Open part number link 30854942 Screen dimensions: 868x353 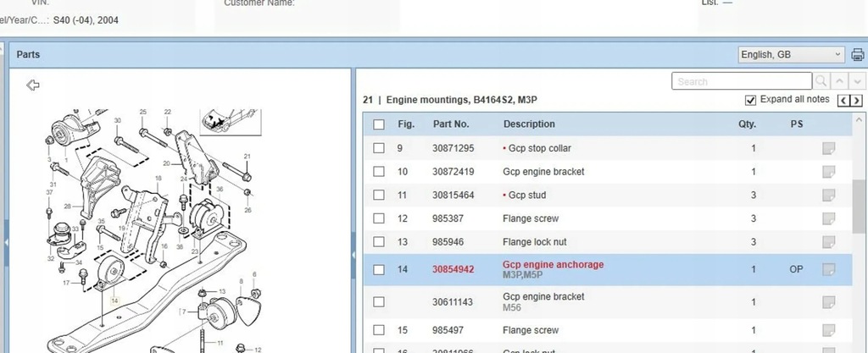click(x=453, y=269)
